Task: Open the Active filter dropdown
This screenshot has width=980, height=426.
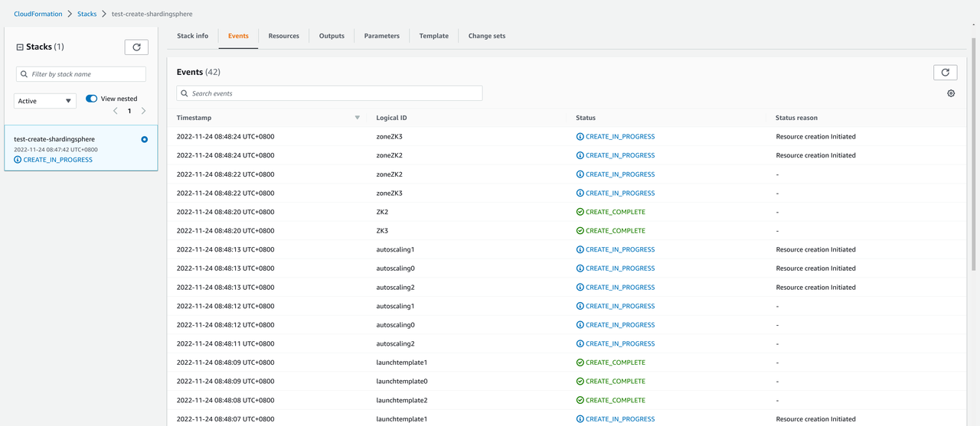Action: click(x=45, y=101)
